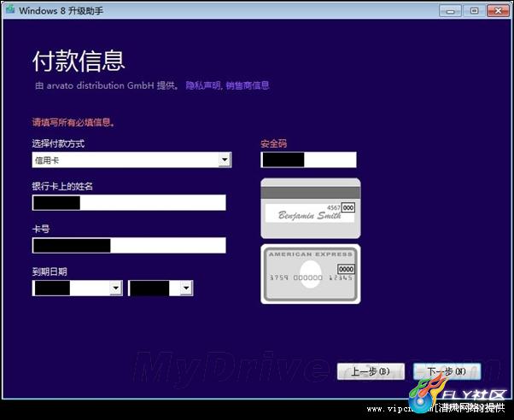Proceed with 下一步(N) button

click(x=447, y=371)
